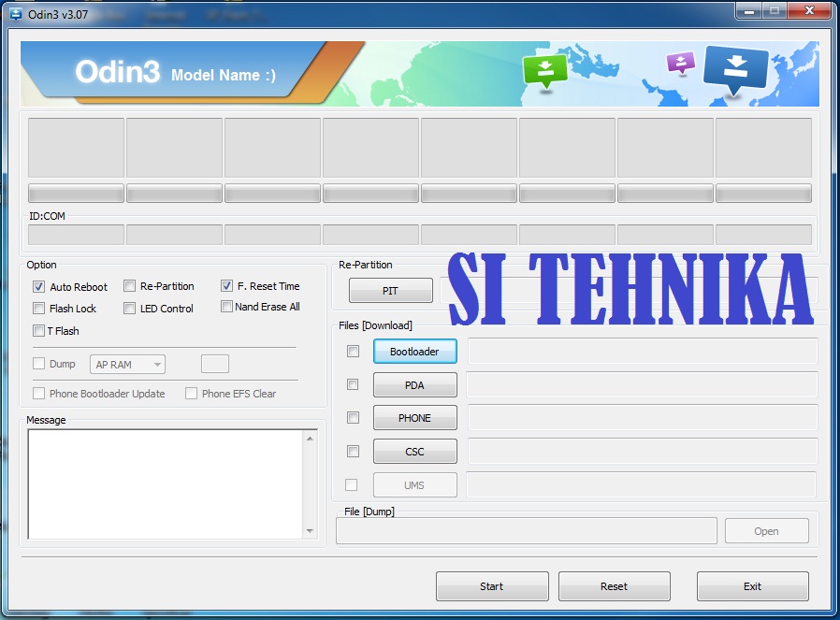840x620 pixels.
Task: Click the first device progress bar
Action: click(76, 194)
